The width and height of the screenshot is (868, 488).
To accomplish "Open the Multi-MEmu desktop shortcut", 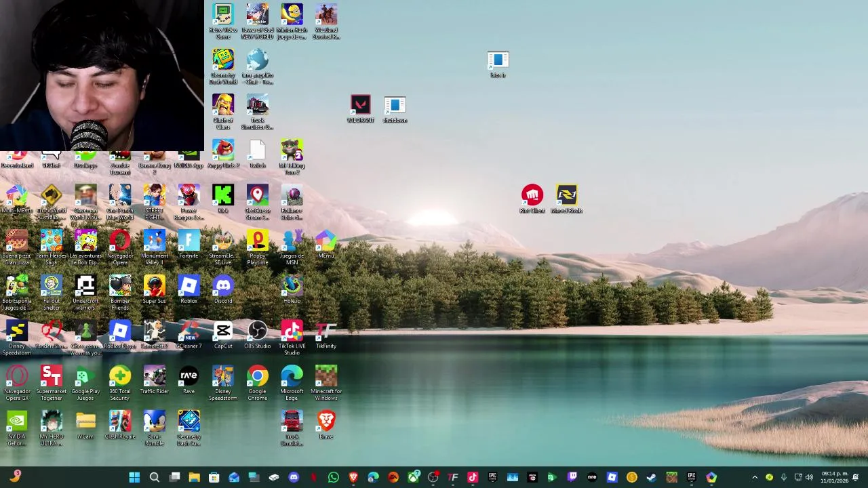I will point(17,199).
